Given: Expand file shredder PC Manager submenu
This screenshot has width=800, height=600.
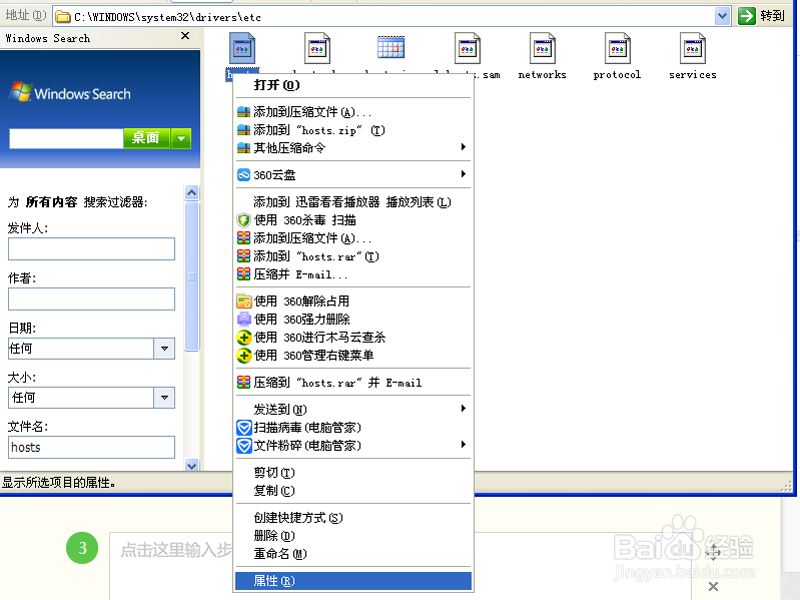Looking at the screenshot, I should (353, 445).
